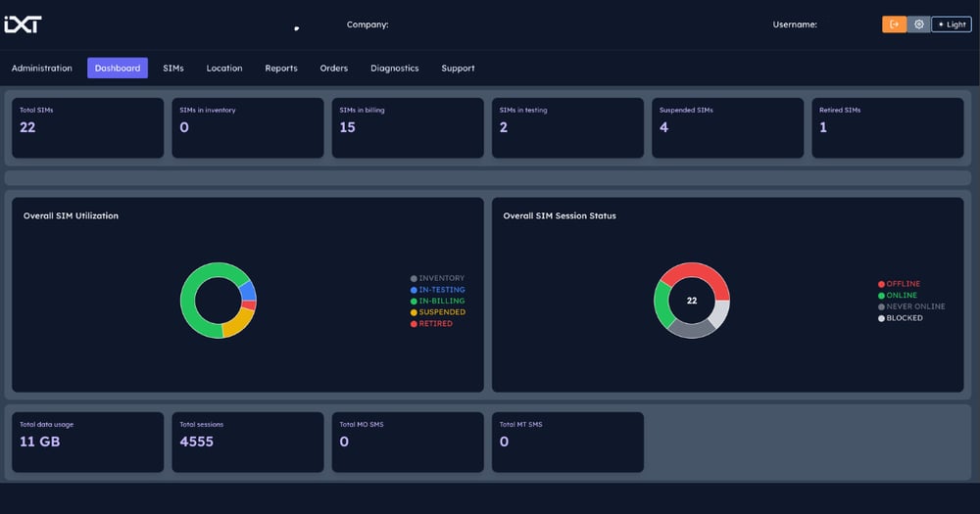Click the iXT logo

pyautogui.click(x=23, y=24)
